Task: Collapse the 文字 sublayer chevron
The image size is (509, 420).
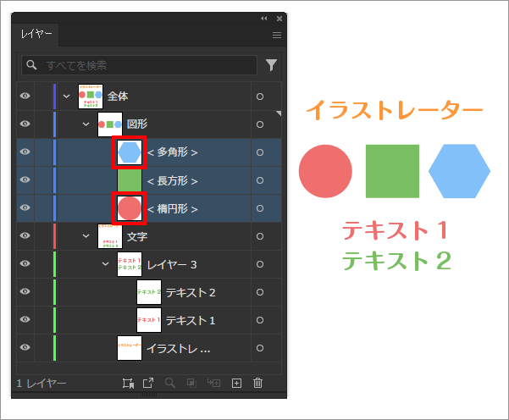Action: [x=86, y=236]
